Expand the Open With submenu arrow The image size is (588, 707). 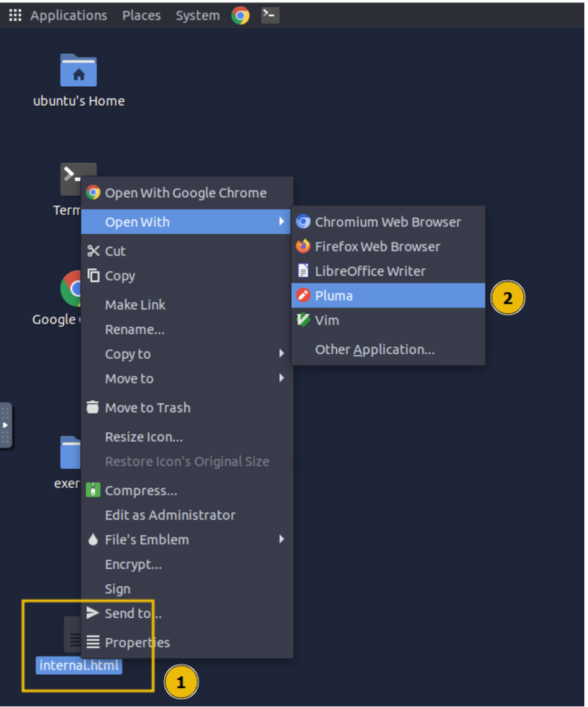282,221
